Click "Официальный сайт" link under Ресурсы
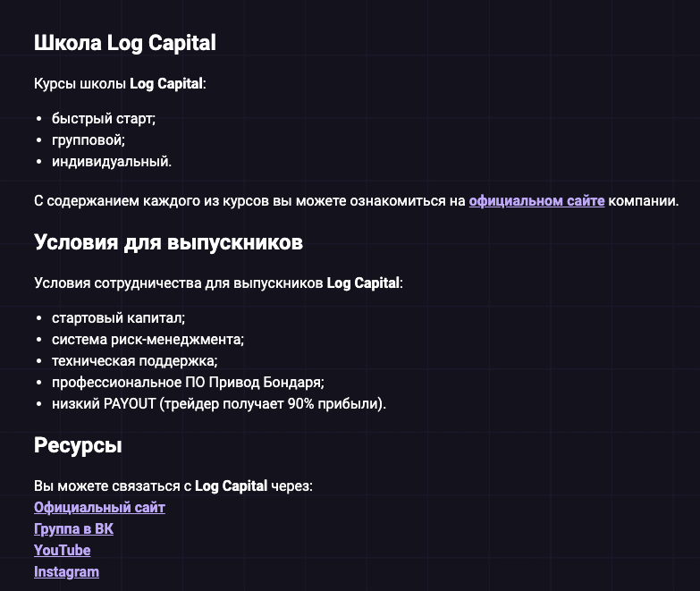The width and height of the screenshot is (700, 591). coord(99,508)
